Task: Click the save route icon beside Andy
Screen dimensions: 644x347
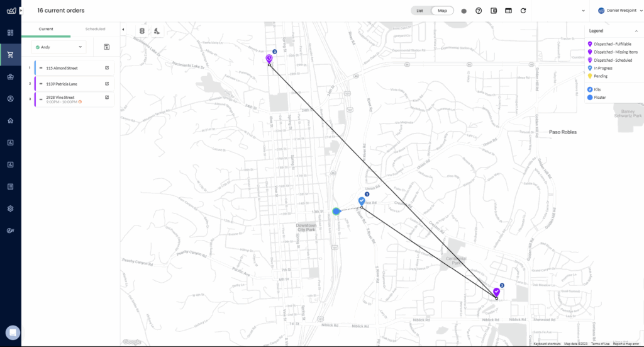Action: (107, 47)
